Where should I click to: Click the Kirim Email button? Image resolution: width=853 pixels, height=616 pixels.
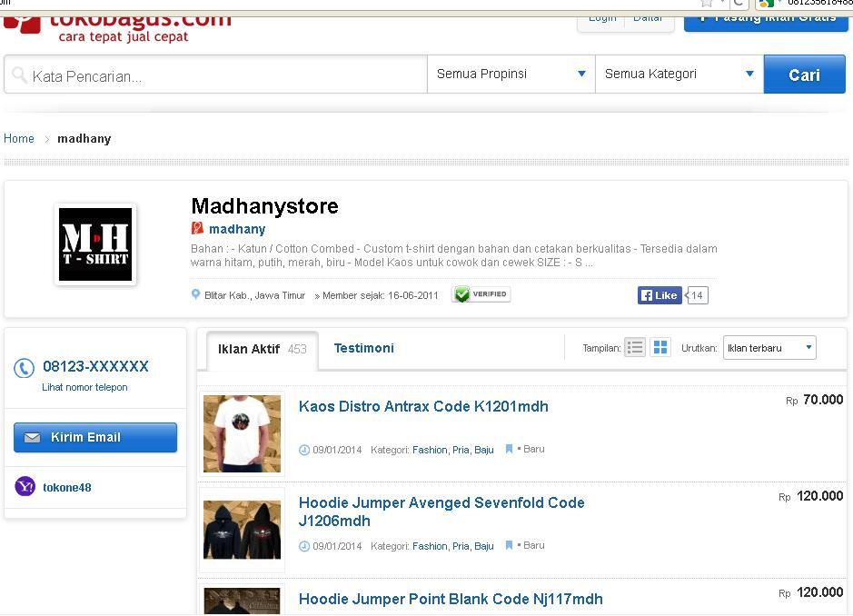click(95, 438)
